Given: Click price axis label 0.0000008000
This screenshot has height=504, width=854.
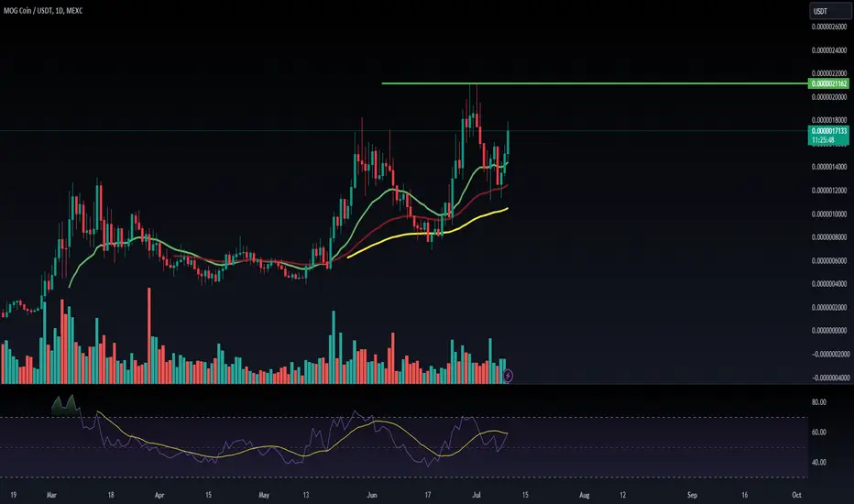Looking at the screenshot, I should click(829, 237).
